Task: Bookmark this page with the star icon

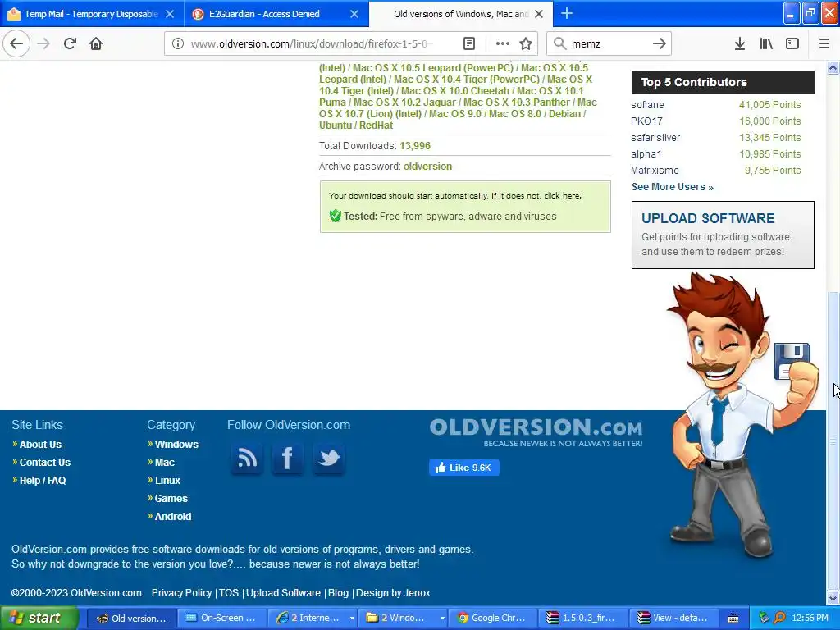Action: coord(526,44)
